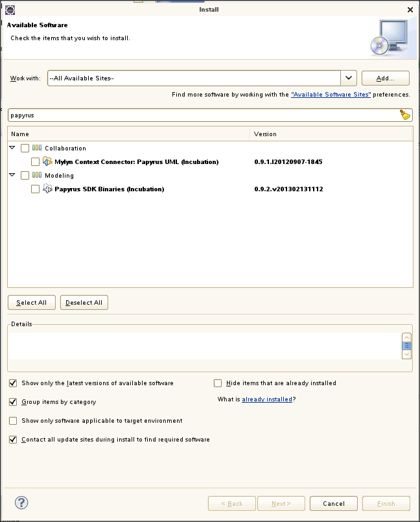This screenshot has height=522, width=420.
Task: Click the Details text area
Action: point(204,346)
